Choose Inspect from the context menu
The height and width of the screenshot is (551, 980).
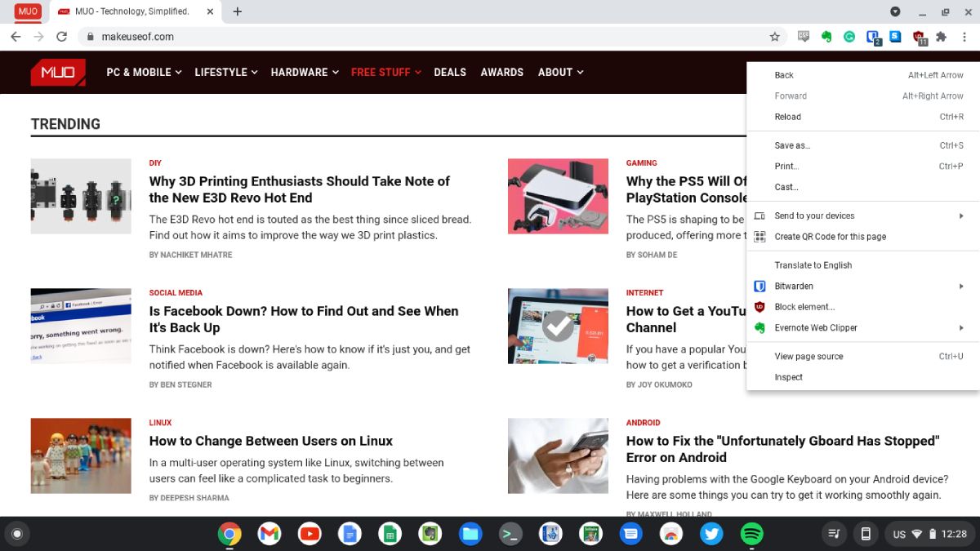click(863, 377)
